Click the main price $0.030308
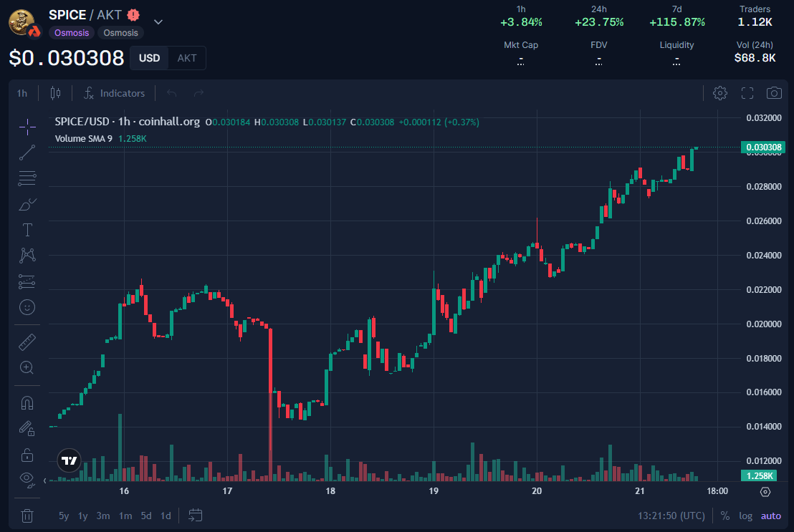Screen dimensions: 794x532 coord(67,58)
